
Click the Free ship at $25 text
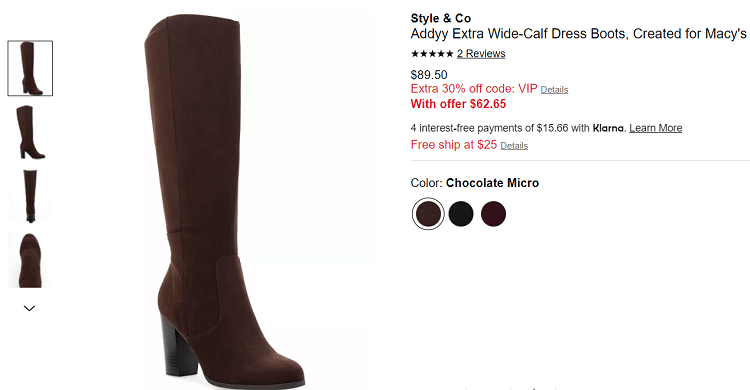[x=453, y=145]
